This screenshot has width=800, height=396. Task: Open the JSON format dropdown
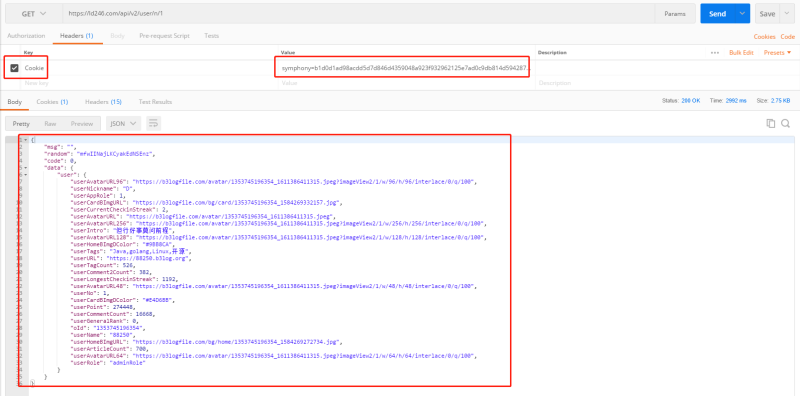click(123, 123)
